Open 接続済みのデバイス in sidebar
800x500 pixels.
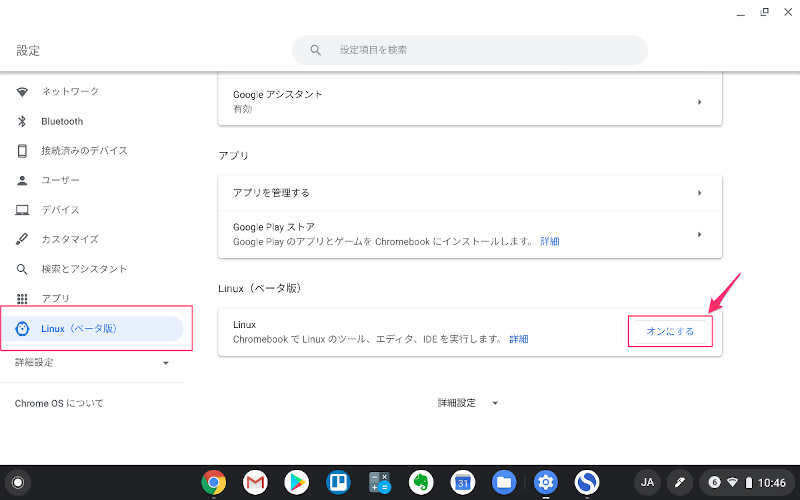[x=84, y=151]
